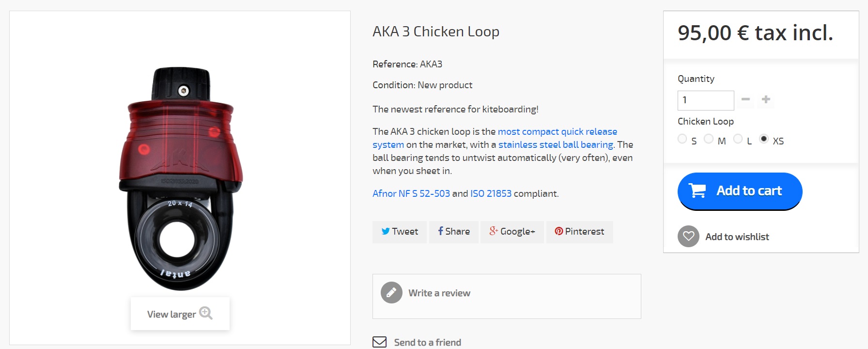Screen dimensions: 868x349
Task: Click the magnifier icon beside View larger
Action: tap(206, 313)
